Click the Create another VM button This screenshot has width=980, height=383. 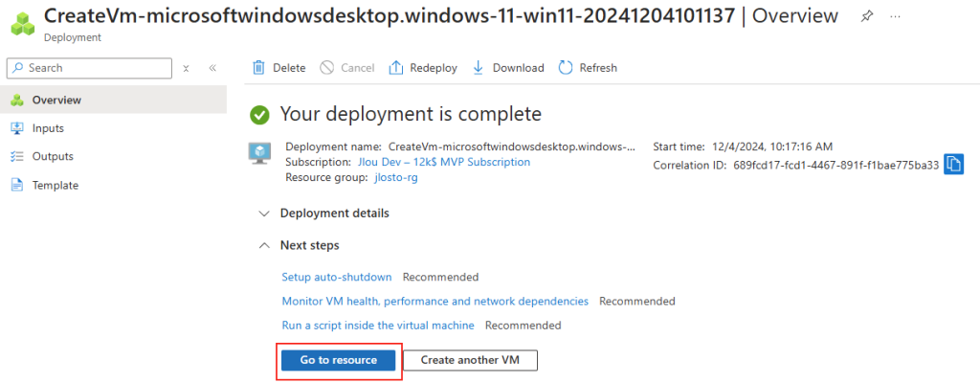point(470,360)
